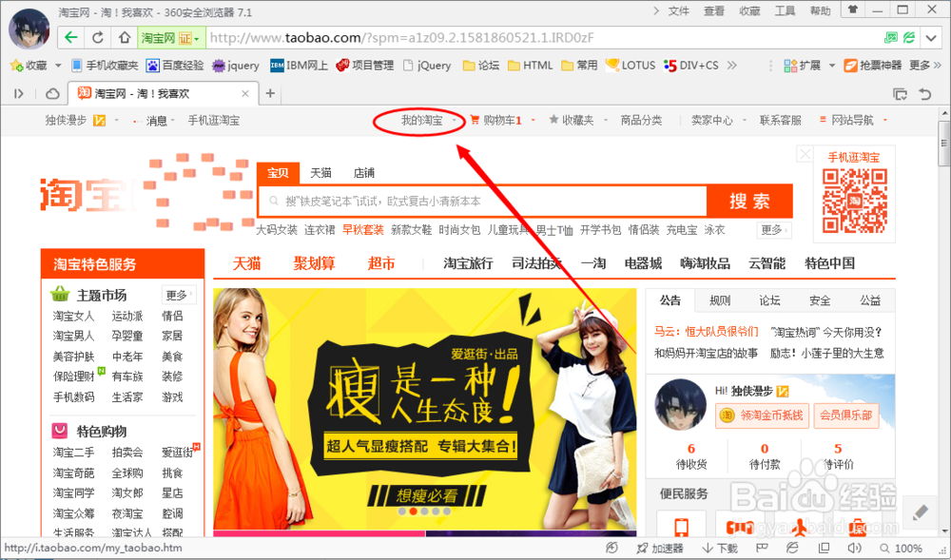The height and width of the screenshot is (560, 951).
Task: Click the home icon in the toolbar
Action: click(x=124, y=36)
